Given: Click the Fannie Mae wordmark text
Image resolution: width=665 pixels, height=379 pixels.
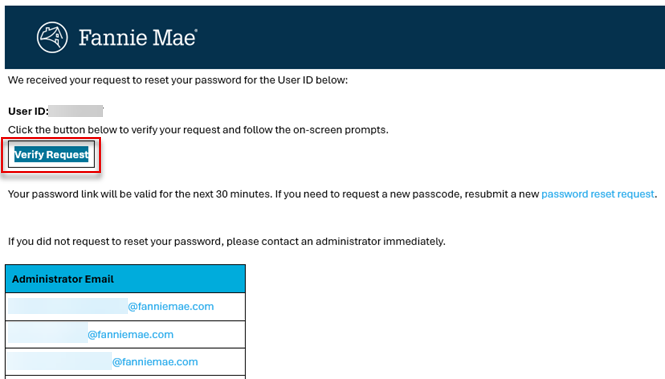Looking at the screenshot, I should click(x=138, y=38).
